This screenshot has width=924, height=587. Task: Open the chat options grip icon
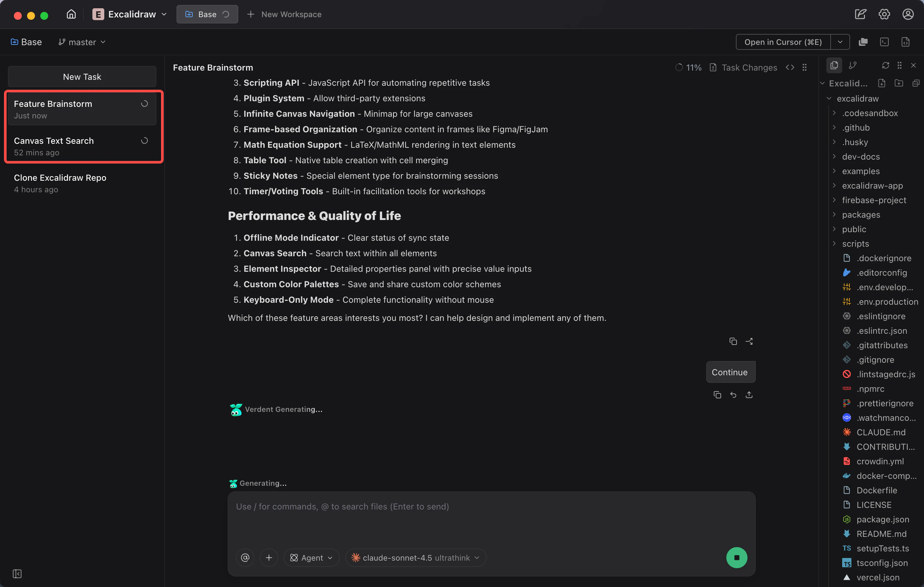804,68
